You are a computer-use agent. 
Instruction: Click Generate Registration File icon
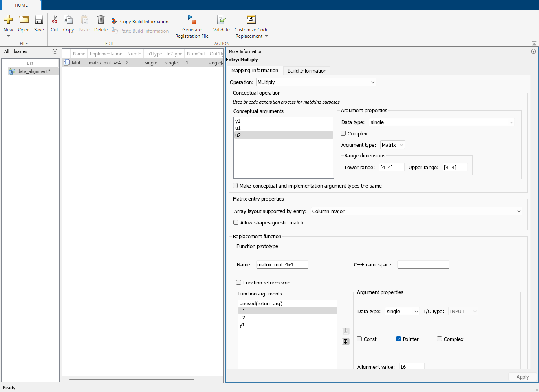pos(192,20)
